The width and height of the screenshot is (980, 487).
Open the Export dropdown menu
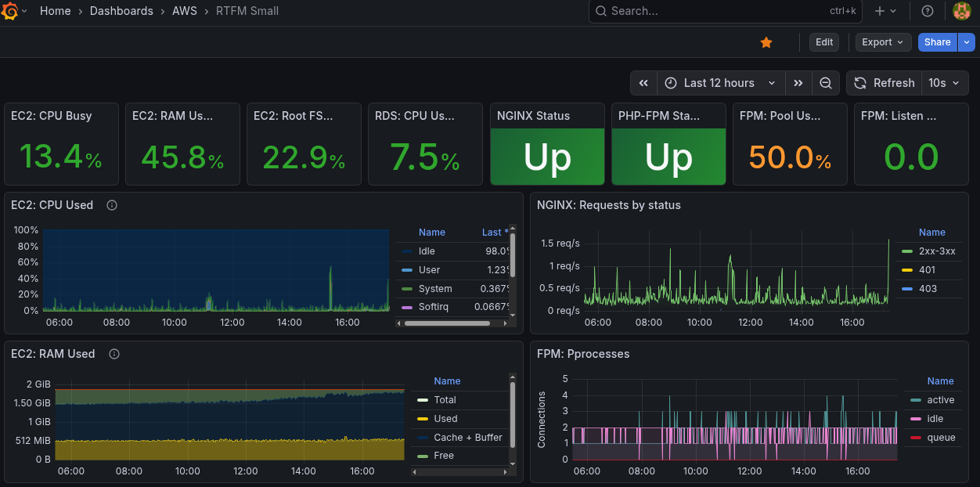coord(883,42)
